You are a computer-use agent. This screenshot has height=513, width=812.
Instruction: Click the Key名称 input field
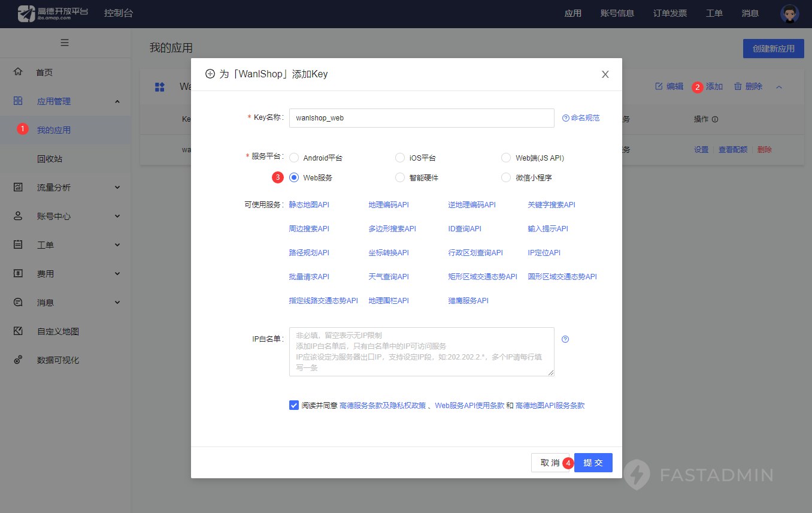point(422,118)
